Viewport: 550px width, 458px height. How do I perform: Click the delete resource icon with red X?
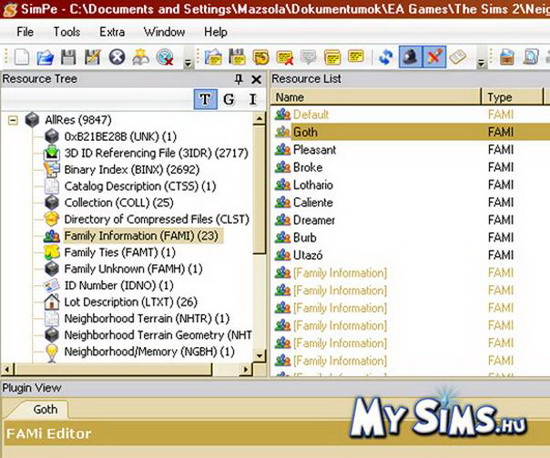[285, 58]
